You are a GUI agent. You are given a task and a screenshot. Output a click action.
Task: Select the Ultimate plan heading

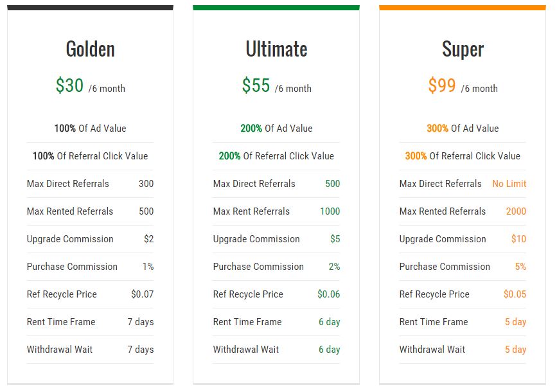[x=276, y=49]
